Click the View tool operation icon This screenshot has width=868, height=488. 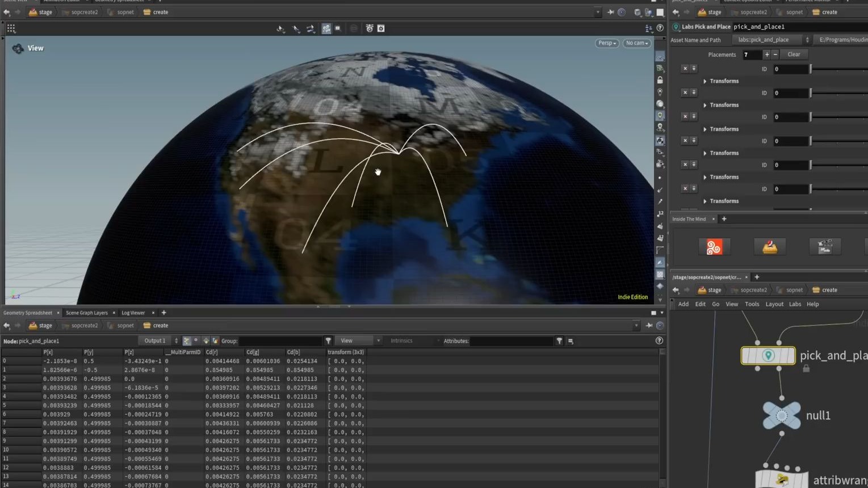tap(18, 49)
